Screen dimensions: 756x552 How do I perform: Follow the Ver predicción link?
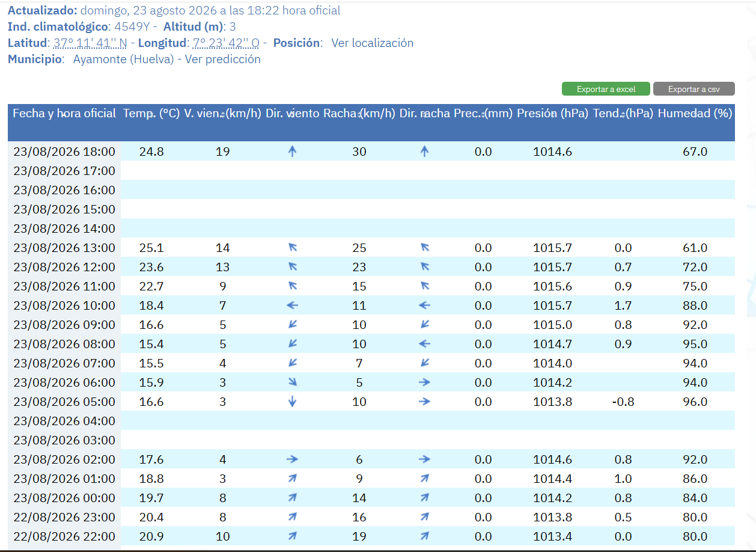pos(223,59)
